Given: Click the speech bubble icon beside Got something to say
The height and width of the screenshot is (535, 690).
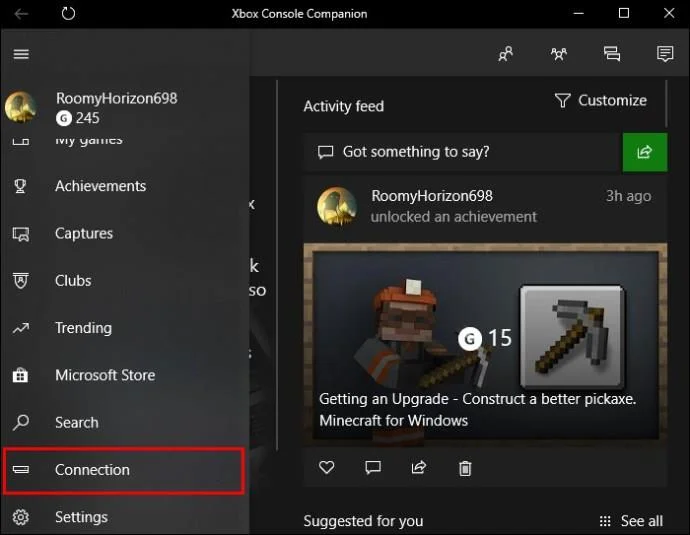Looking at the screenshot, I should click(x=326, y=152).
